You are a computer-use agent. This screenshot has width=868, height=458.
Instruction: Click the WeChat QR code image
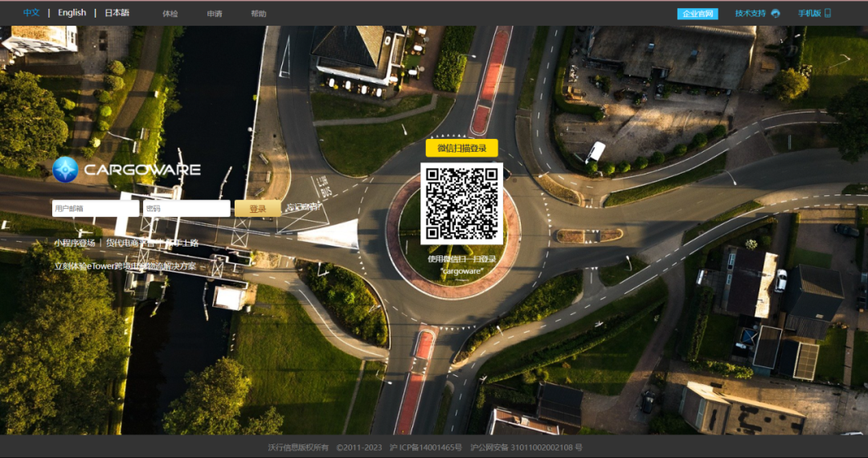coord(461,203)
